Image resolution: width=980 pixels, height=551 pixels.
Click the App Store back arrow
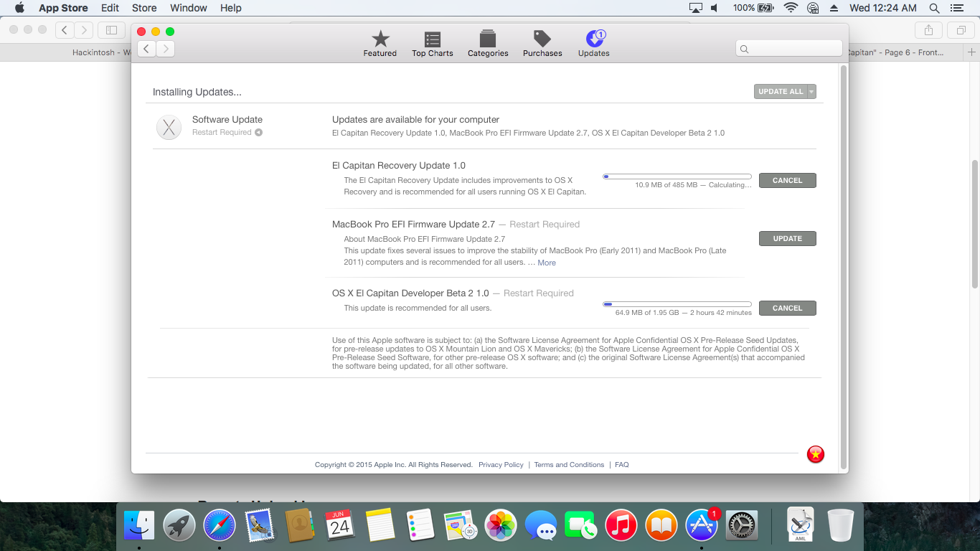(x=146, y=49)
